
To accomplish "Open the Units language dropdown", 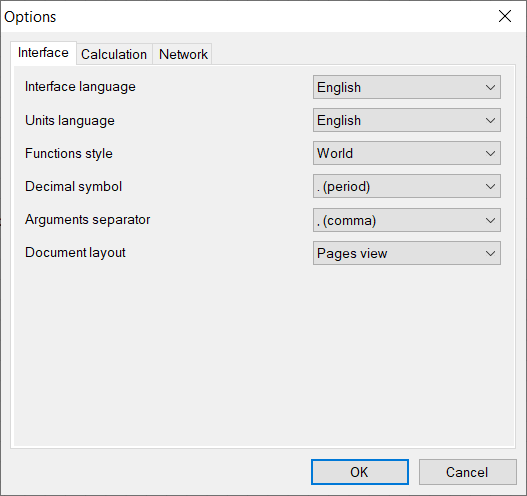I will (407, 120).
